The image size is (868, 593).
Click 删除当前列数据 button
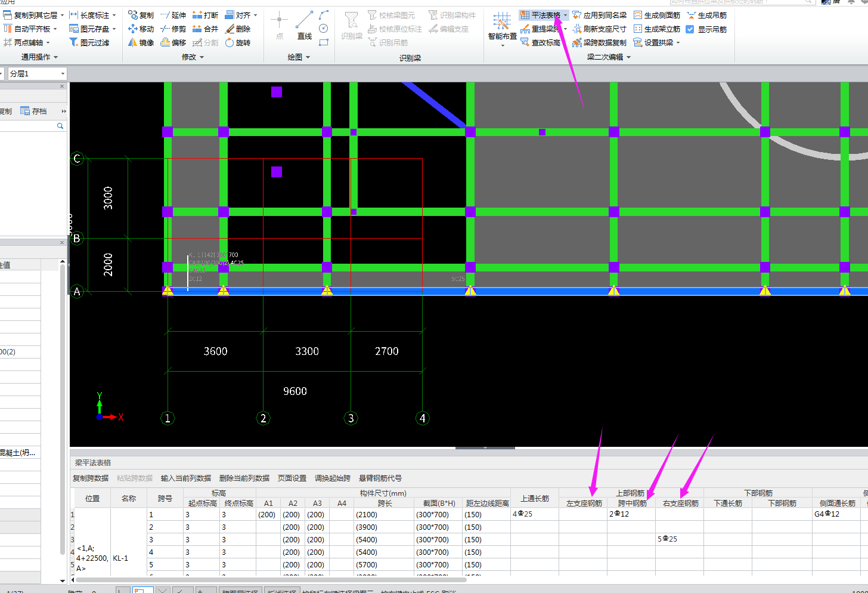click(x=244, y=478)
